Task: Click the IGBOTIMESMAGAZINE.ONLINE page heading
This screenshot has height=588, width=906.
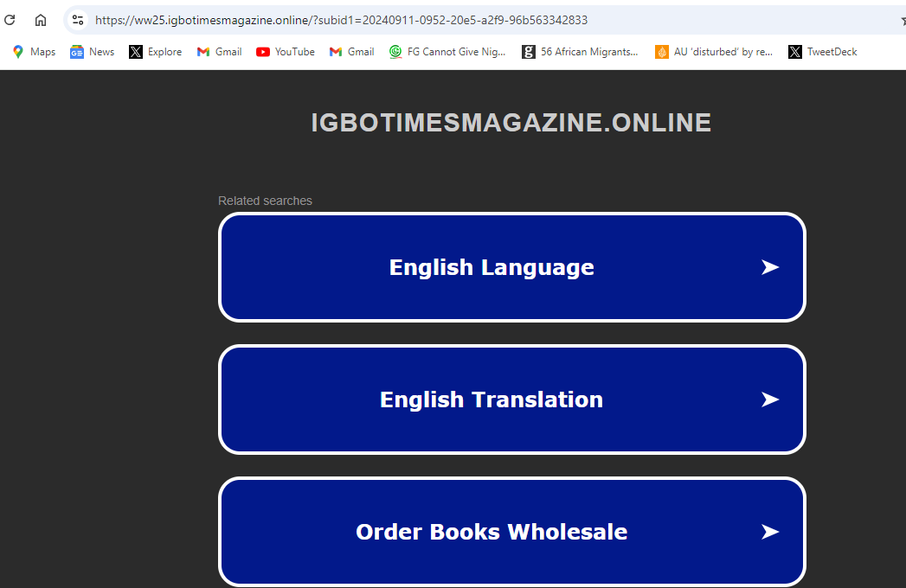Action: [511, 123]
